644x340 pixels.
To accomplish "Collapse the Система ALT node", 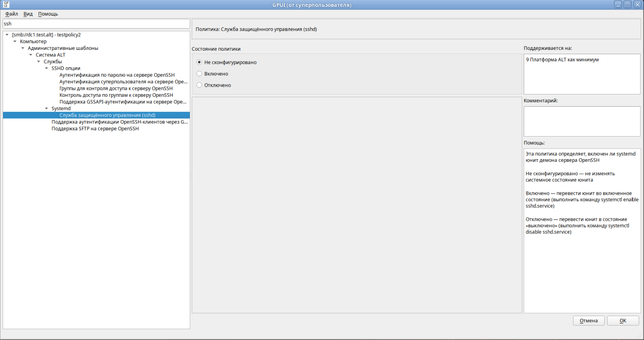I will point(31,55).
